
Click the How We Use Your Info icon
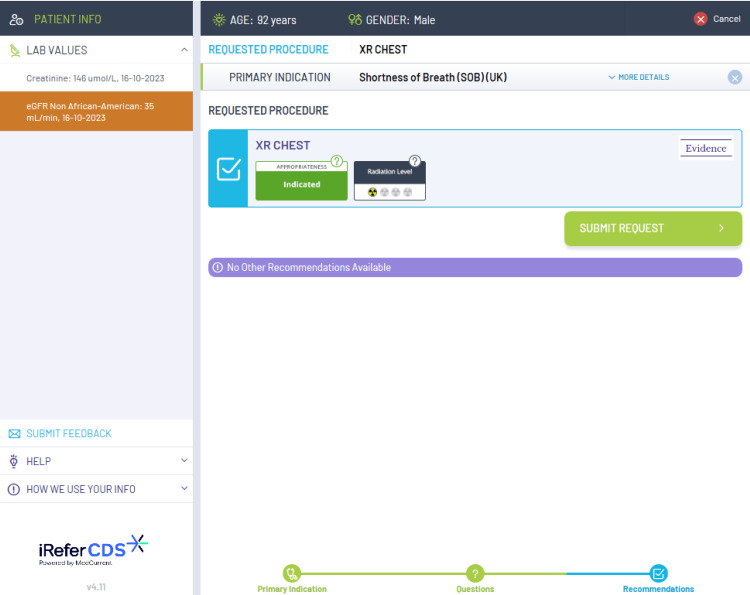coord(14,489)
